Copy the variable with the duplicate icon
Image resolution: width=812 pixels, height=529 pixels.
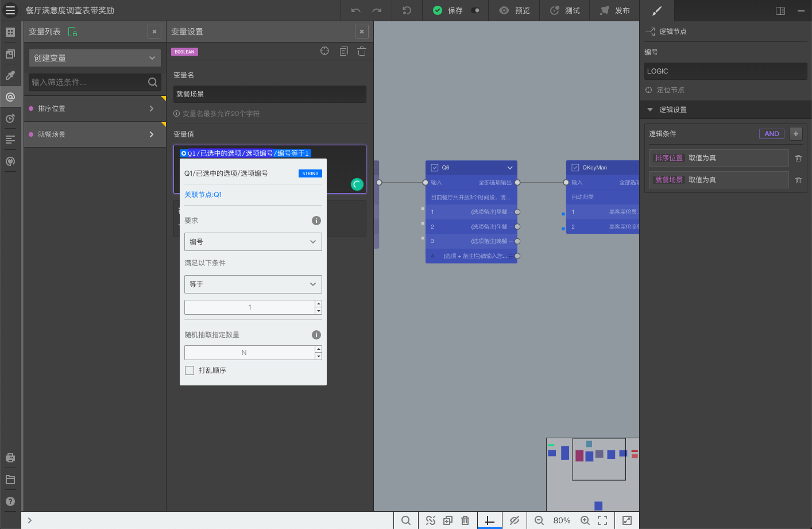tap(343, 51)
